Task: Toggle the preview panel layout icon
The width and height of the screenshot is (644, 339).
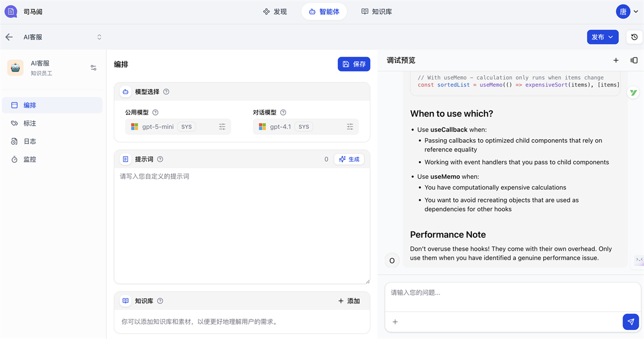Action: tap(634, 61)
